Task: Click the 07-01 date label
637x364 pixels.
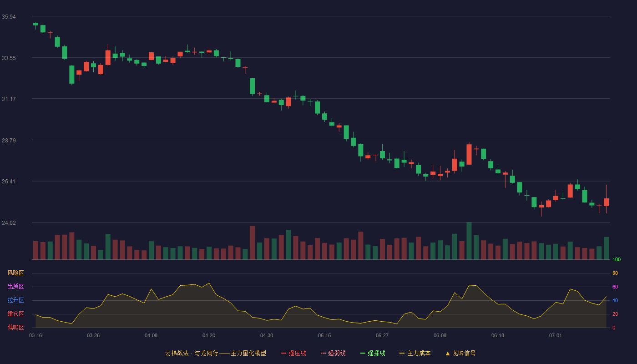Action: tap(556, 335)
